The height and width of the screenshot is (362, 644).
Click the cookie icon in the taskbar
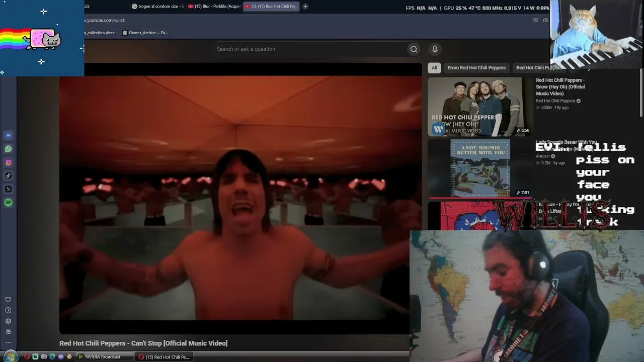click(x=69, y=357)
